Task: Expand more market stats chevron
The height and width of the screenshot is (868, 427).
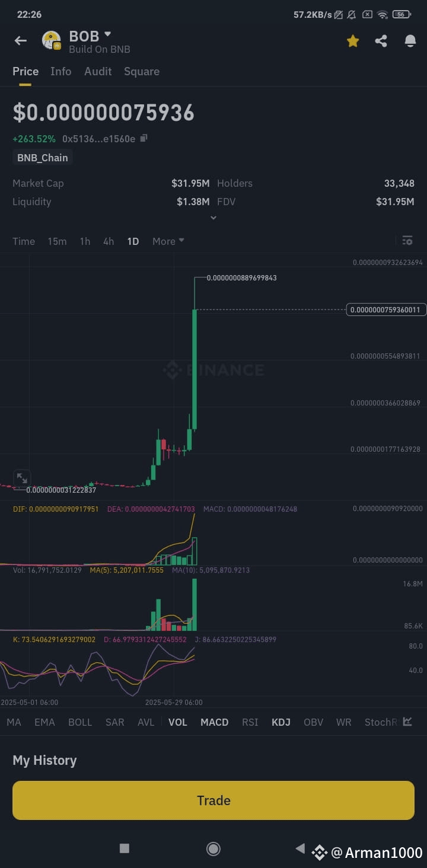Action: click(213, 218)
